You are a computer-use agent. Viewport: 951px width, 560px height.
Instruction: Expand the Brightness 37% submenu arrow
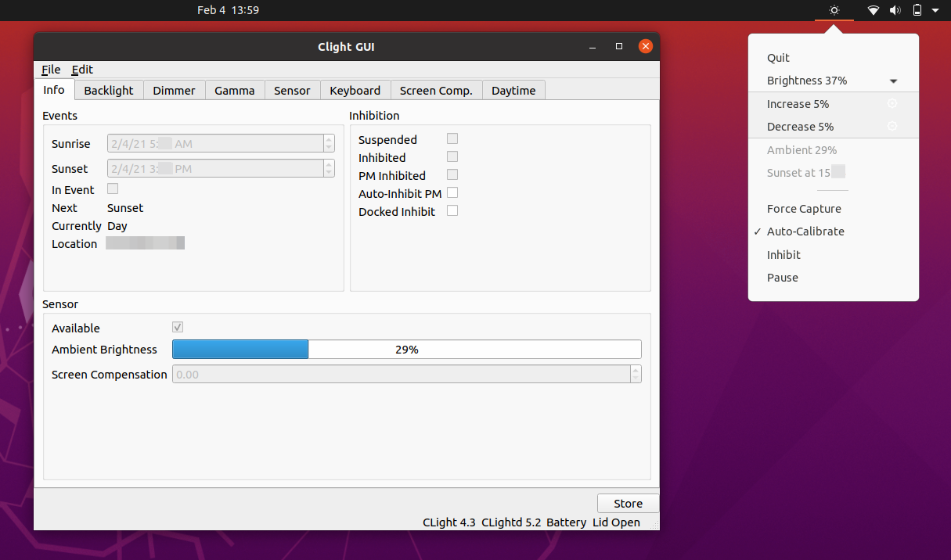point(893,81)
